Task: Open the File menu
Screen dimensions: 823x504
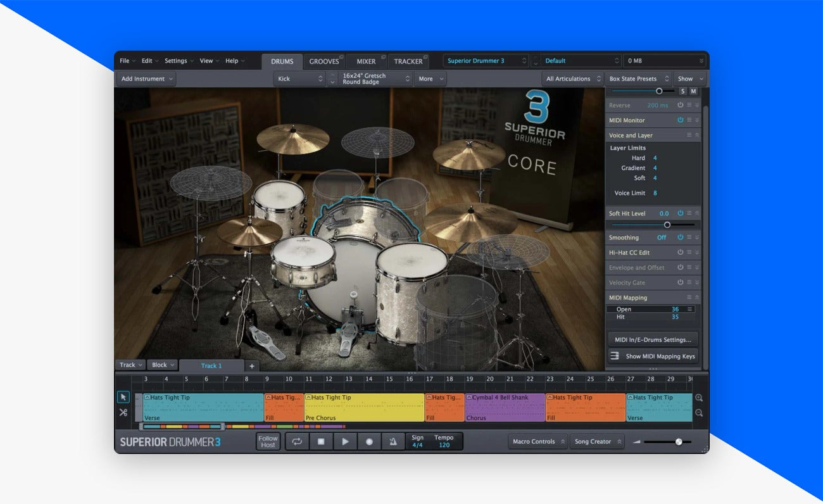Action: click(x=127, y=61)
